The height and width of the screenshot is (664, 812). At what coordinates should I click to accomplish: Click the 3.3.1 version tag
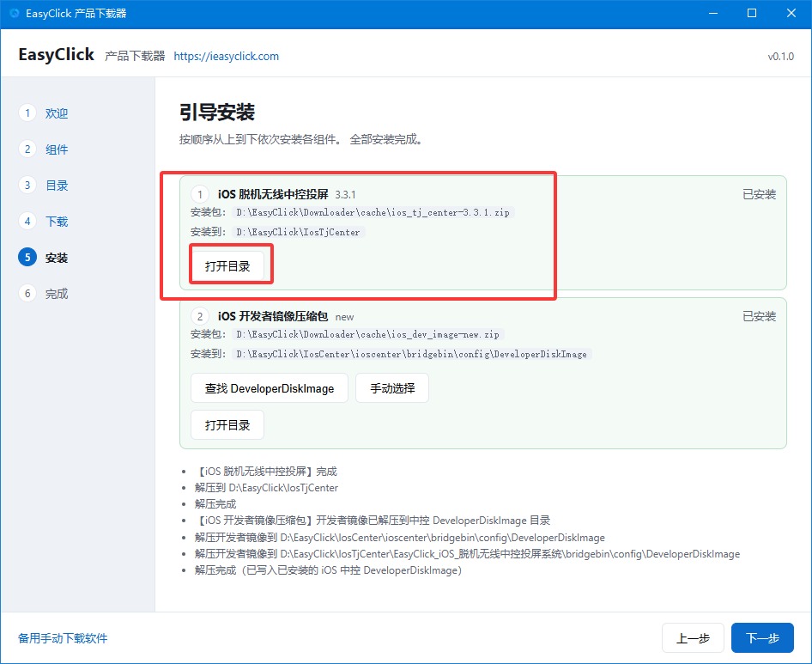[345, 195]
